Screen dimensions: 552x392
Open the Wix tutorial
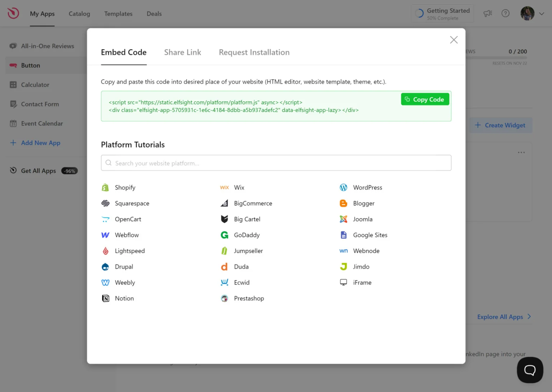pyautogui.click(x=239, y=187)
